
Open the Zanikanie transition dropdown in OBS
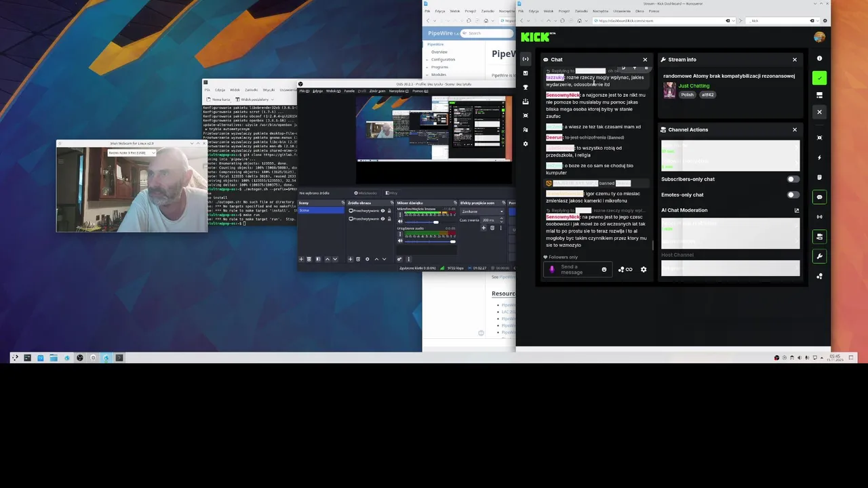482,211
